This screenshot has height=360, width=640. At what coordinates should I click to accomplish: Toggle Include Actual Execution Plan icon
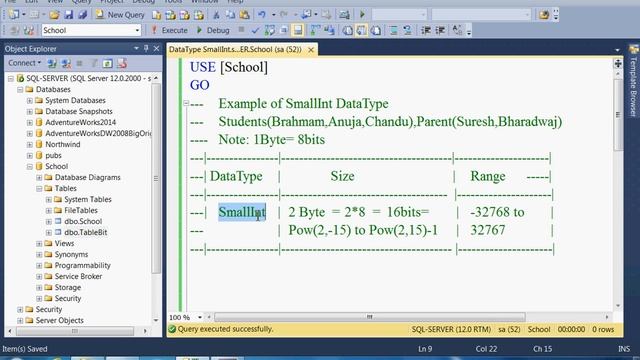tap(315, 30)
